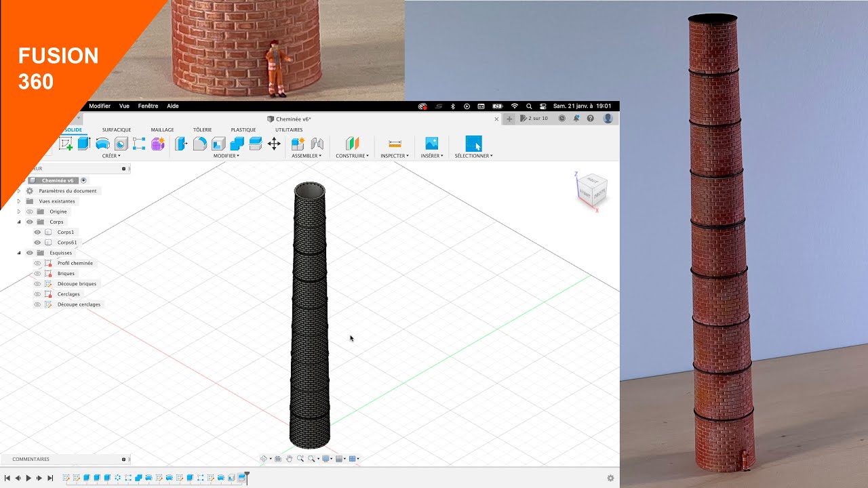Select the Revolve tool
Screen dimensions: 868x488
coord(102,143)
